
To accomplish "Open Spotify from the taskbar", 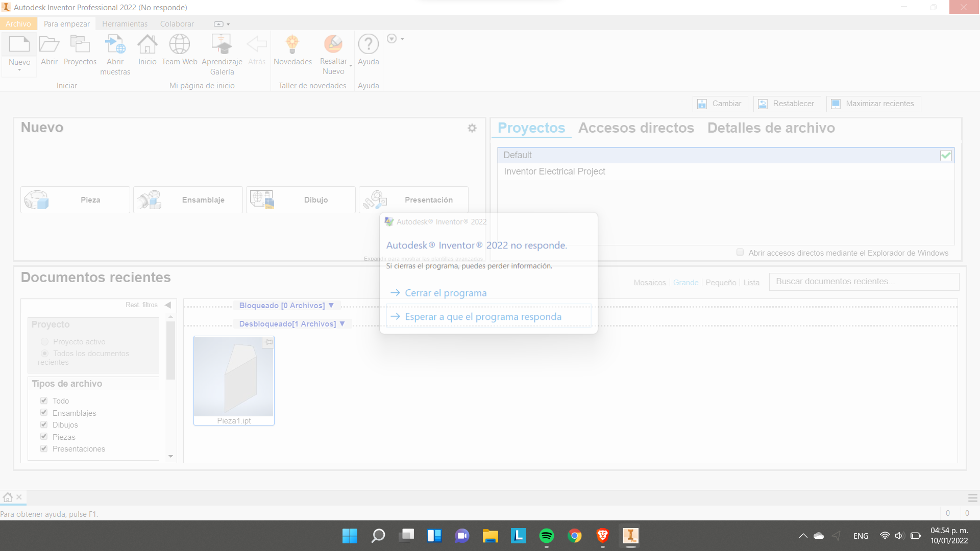I will click(546, 536).
